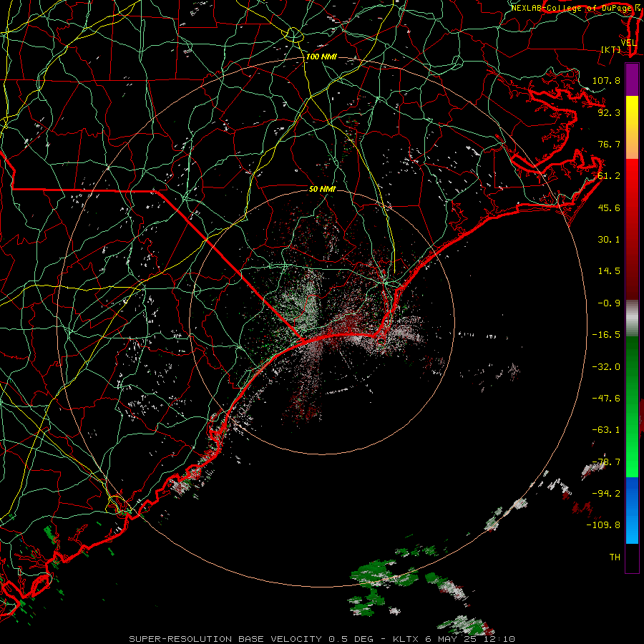Click the 50 NMI range ring label
The image size is (644, 644).
322,189
